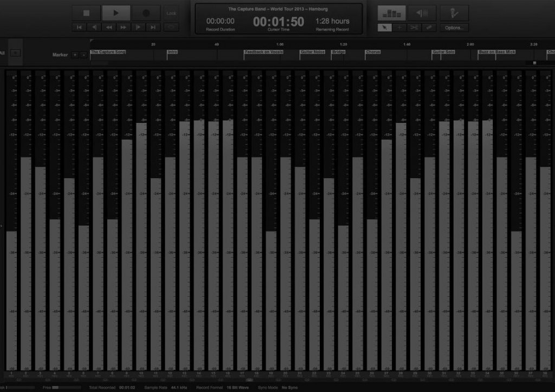Jump back to the session start
Image resolution: width=555 pixels, height=392 pixels.
coord(79,27)
